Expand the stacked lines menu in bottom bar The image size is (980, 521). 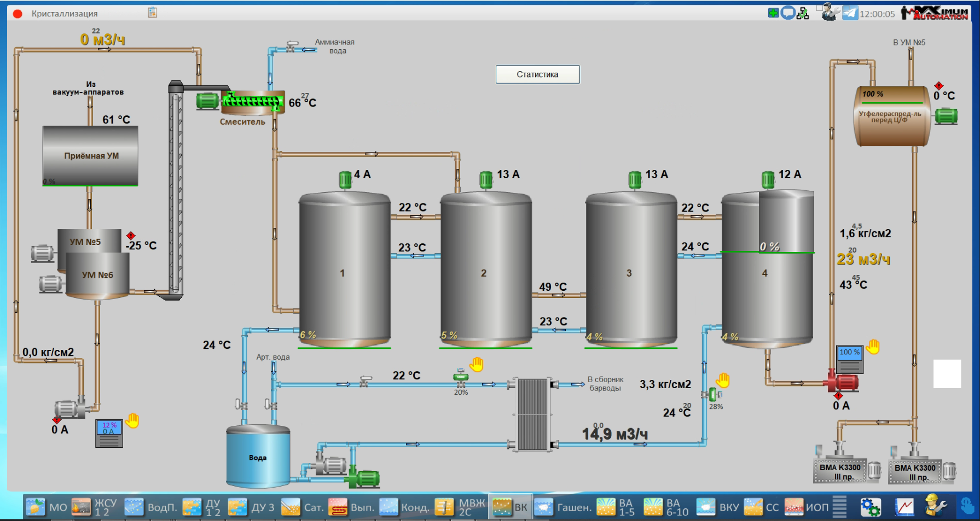coord(839,507)
